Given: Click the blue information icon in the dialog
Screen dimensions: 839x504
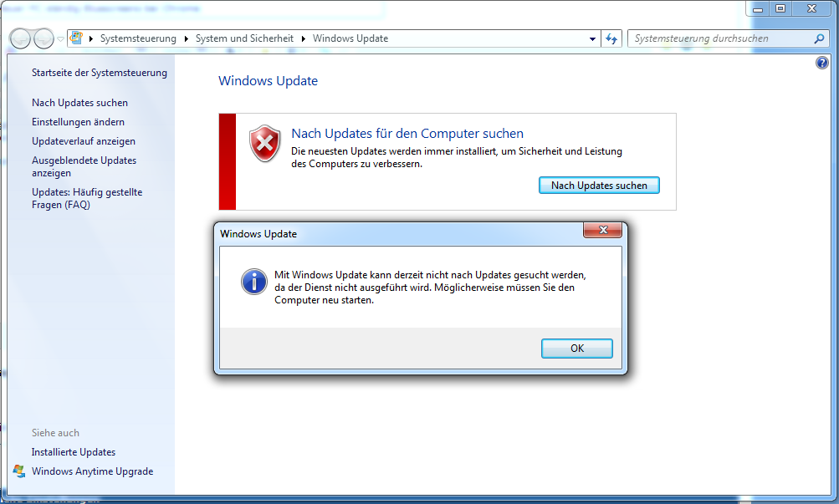Looking at the screenshot, I should point(254,282).
